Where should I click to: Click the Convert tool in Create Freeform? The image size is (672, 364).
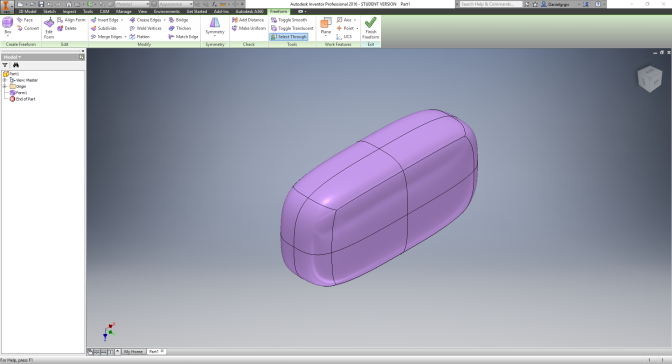point(28,28)
